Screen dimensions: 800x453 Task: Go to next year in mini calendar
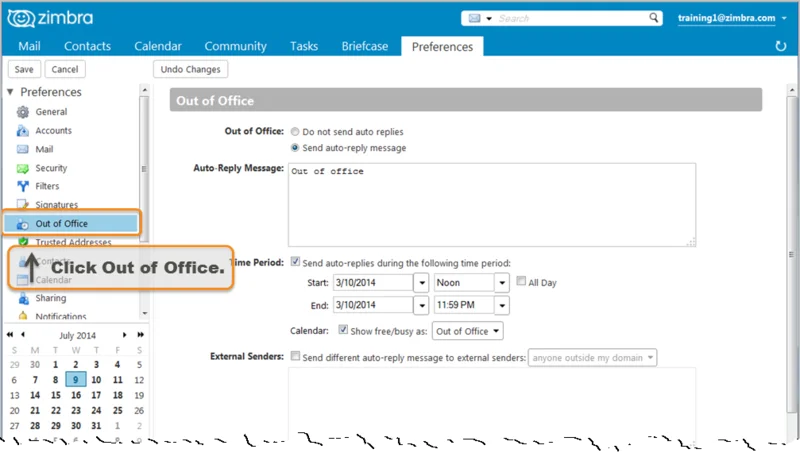click(x=140, y=335)
